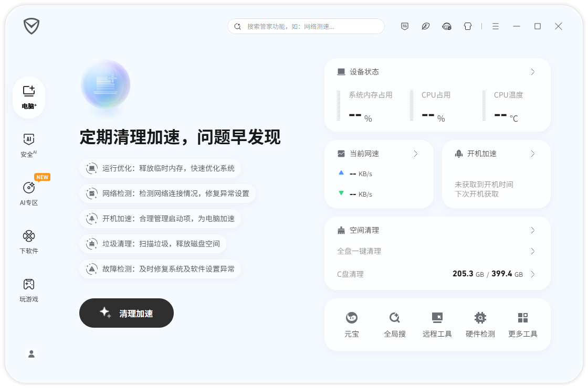Select 网络检测 feature chip
Screen dimensions: 588x388
click(167, 193)
